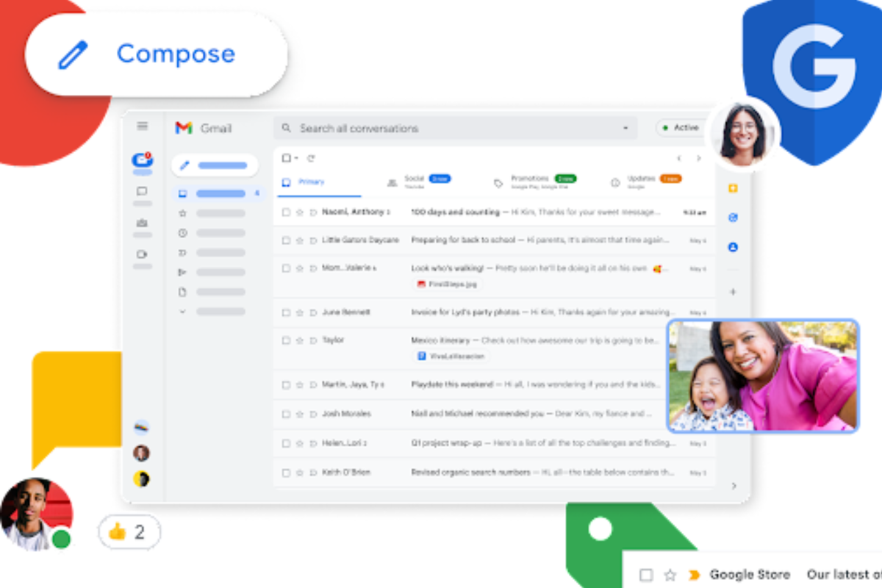
Task: Click the sidebar compose pencil button
Action: coord(215,165)
